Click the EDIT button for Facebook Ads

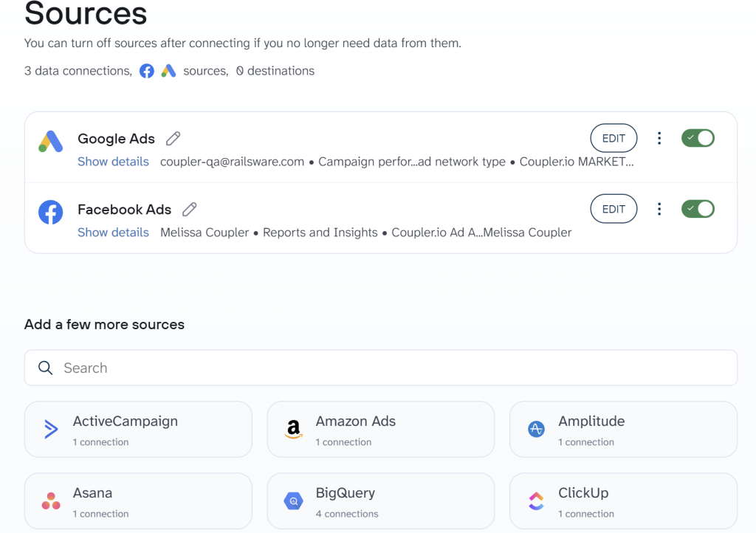coord(614,209)
